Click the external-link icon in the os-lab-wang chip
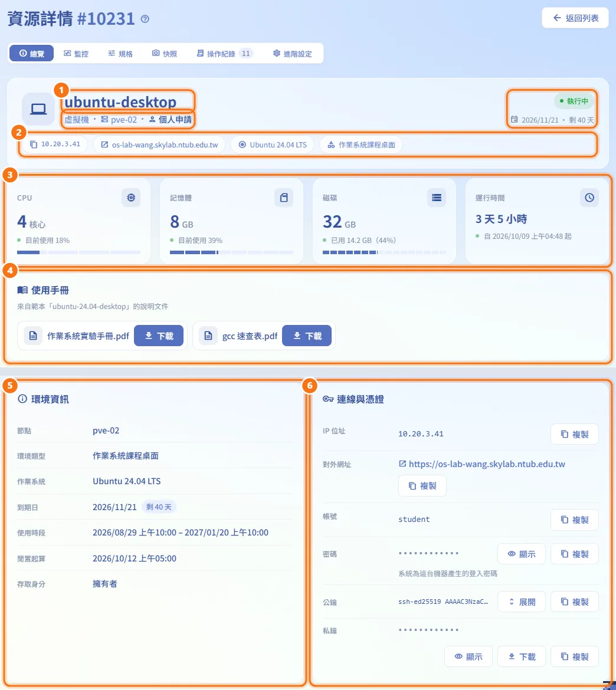The height and width of the screenshot is (690, 616). click(104, 144)
